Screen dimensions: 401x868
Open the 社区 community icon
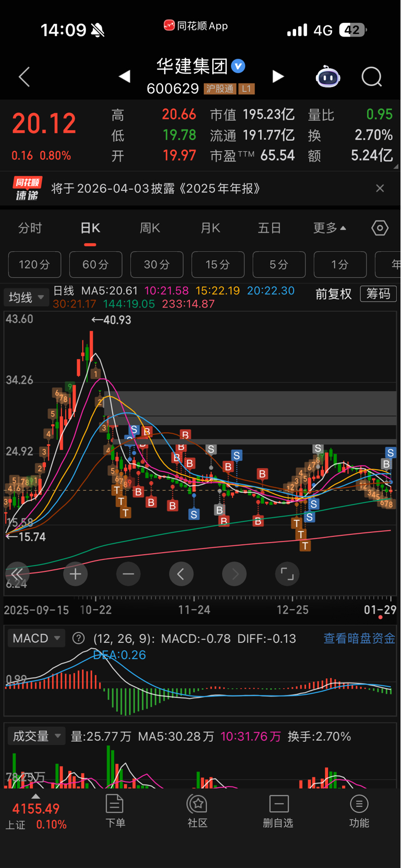click(x=198, y=811)
